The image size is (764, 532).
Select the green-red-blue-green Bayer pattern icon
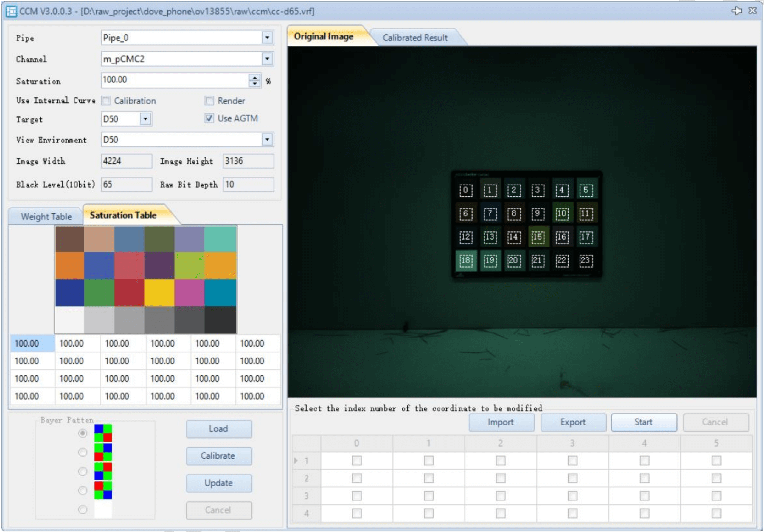coord(103,471)
